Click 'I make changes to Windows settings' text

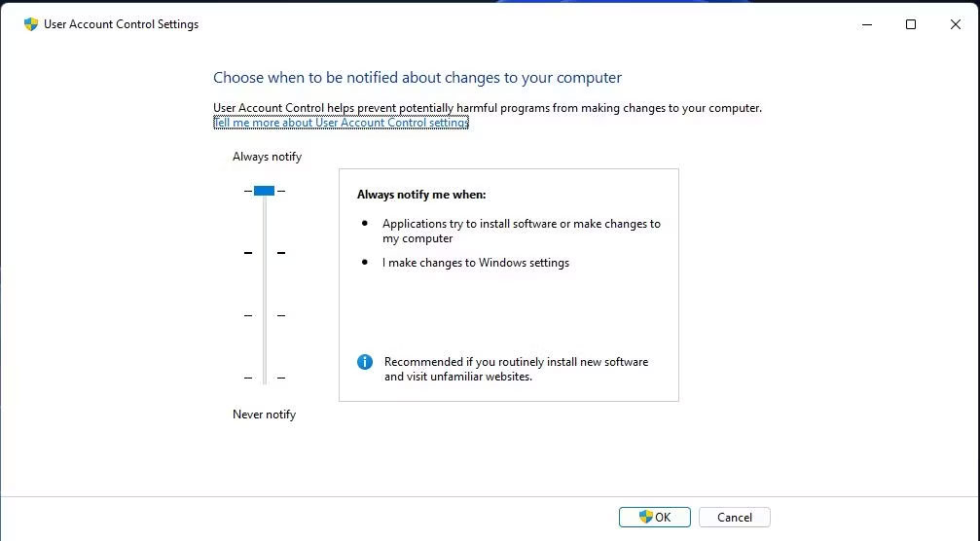[476, 263]
